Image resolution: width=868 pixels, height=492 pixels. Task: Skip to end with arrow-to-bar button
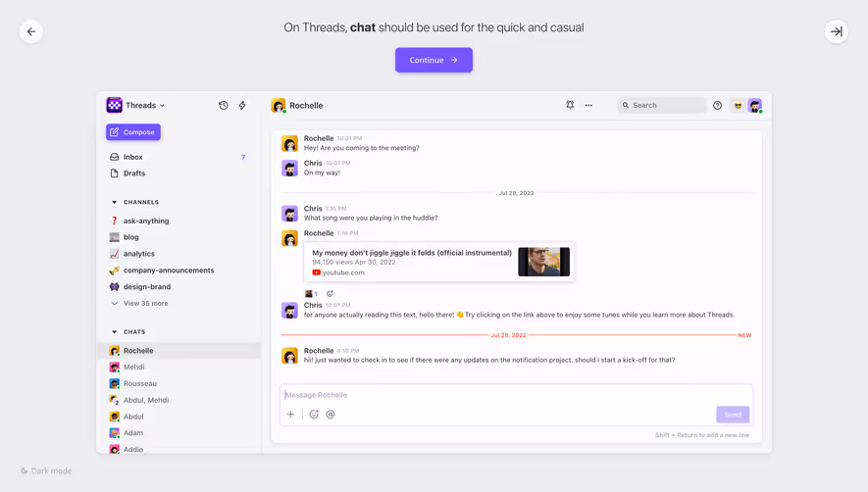coord(837,31)
